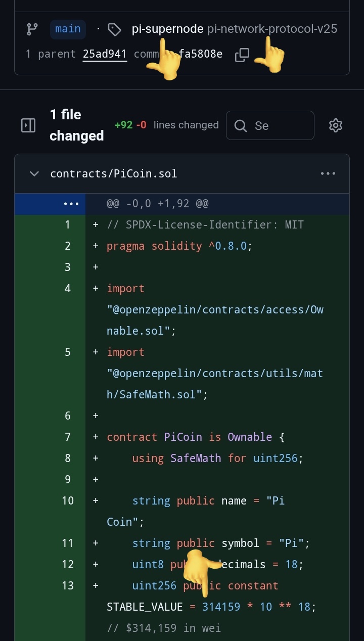Open the pi-supernode tag

pyautogui.click(x=167, y=29)
